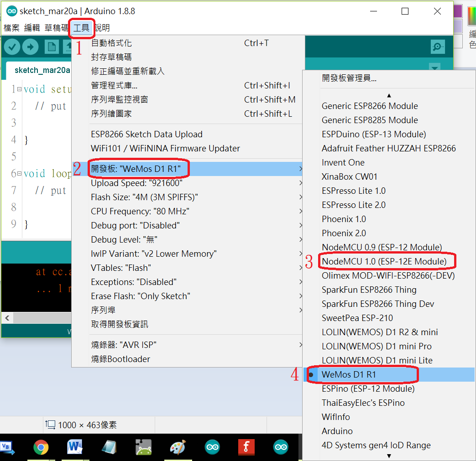
Task: Select NodeMCU 1.0 (ESP-12E Module) board
Action: 389,261
